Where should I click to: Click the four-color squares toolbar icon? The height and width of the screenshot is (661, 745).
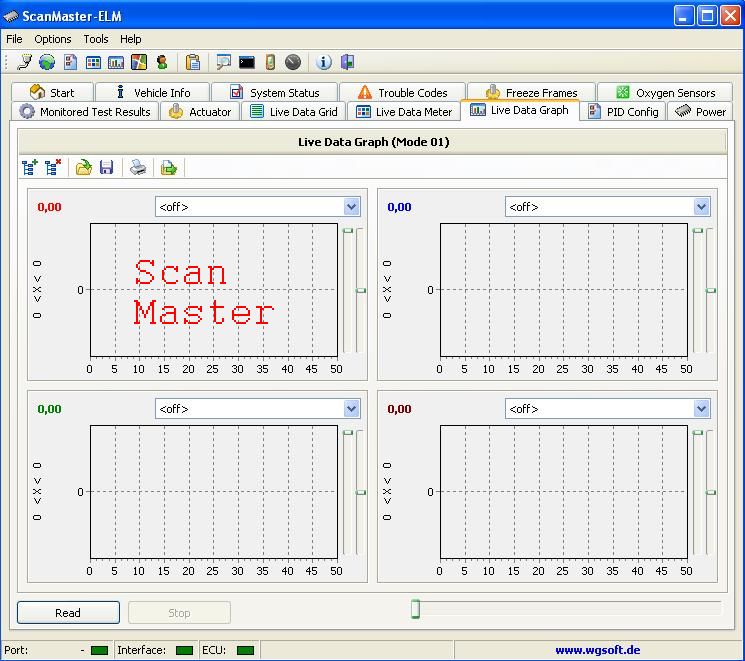click(x=139, y=62)
